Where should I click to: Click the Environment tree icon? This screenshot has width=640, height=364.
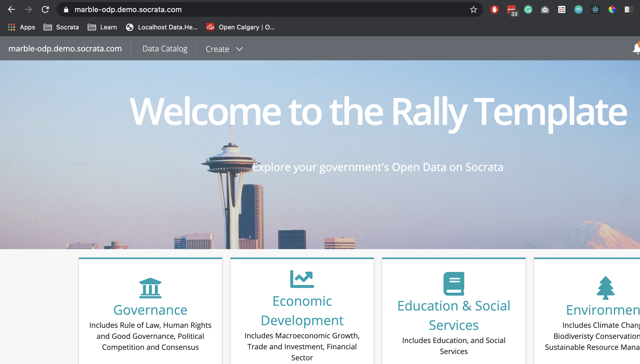606,288
